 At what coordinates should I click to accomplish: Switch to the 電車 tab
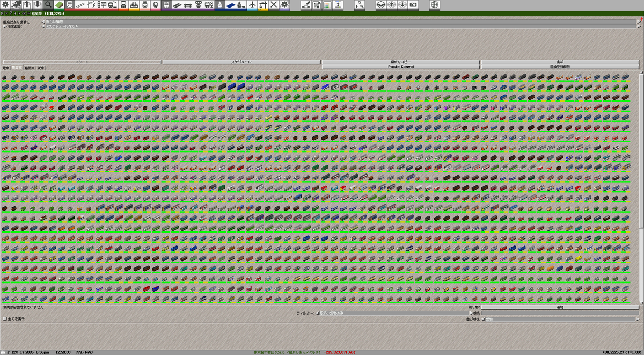pos(6,68)
